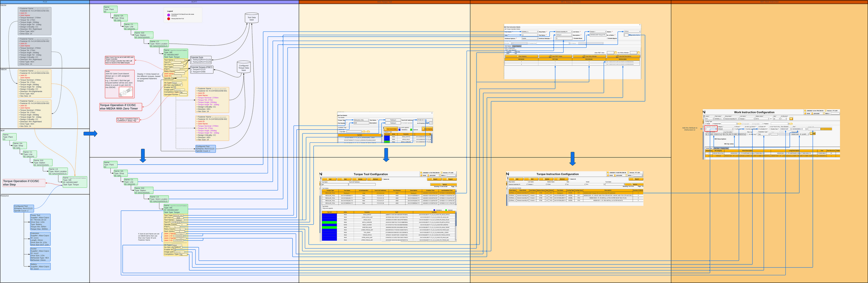Image resolution: width=868 pixels, height=283 pixels.
Task: Close the Edit Tool Details dialog
Action: coord(432,113)
